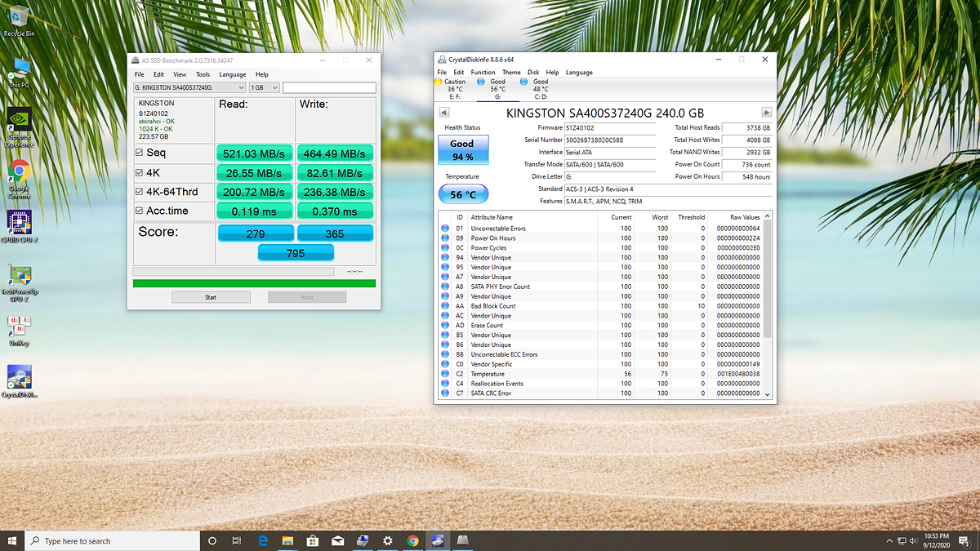Toggle the 4K test checkbox
The width and height of the screenshot is (980, 551).
tap(140, 173)
